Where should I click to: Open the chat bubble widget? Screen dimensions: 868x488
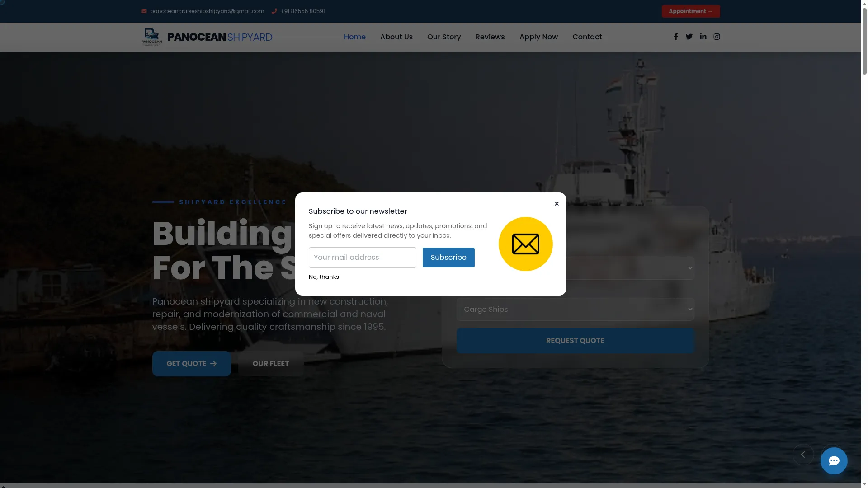pos(834,460)
